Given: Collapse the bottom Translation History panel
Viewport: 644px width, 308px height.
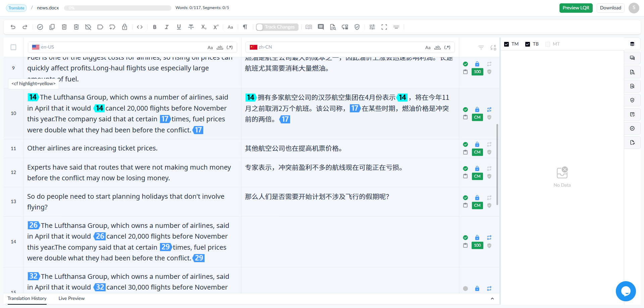Looking at the screenshot, I should (492, 299).
